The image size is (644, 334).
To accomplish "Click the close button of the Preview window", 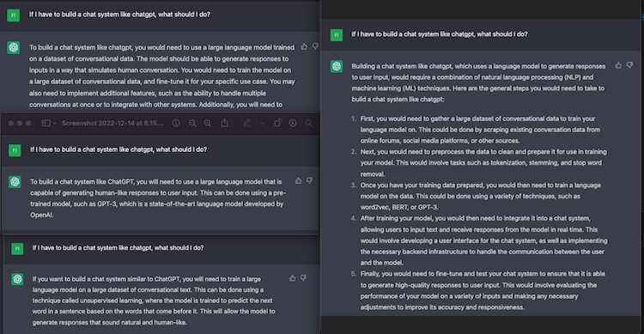I will (x=11, y=123).
